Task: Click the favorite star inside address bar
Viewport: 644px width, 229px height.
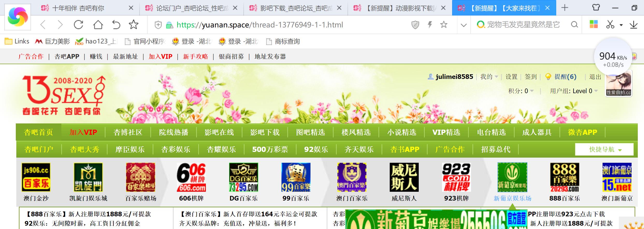Action: tap(444, 25)
